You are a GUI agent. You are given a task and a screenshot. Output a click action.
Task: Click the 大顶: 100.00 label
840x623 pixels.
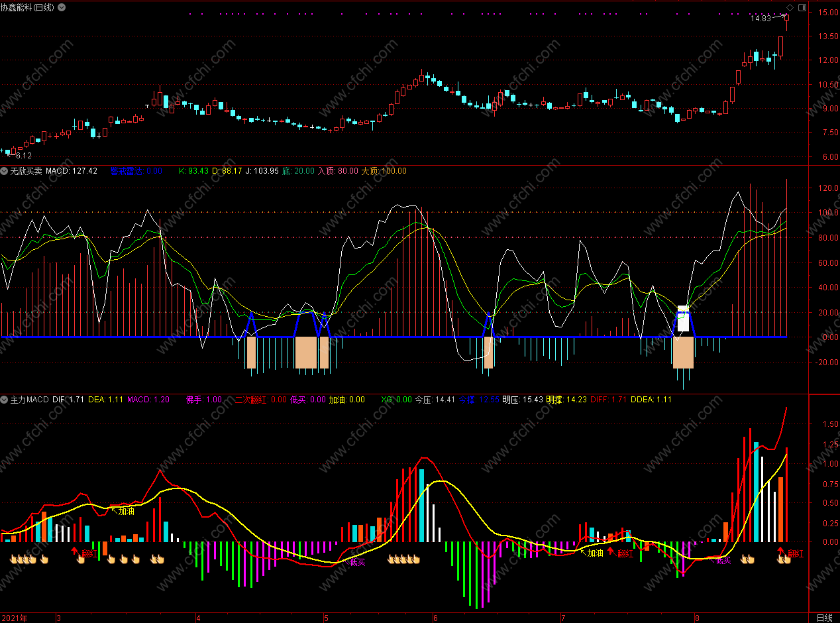click(384, 171)
